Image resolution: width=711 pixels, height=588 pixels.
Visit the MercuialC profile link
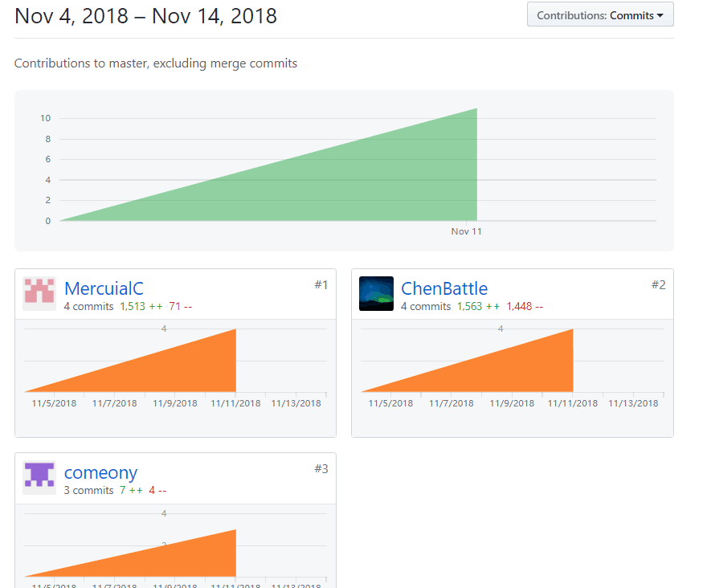pyautogui.click(x=104, y=288)
